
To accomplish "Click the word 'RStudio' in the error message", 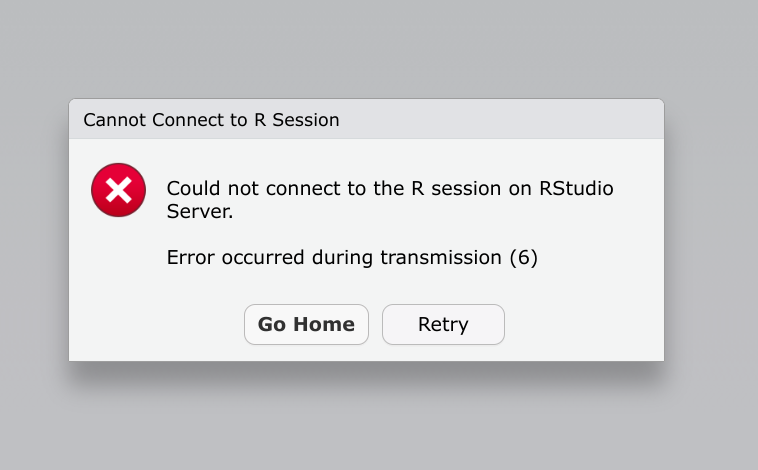I will point(577,188).
